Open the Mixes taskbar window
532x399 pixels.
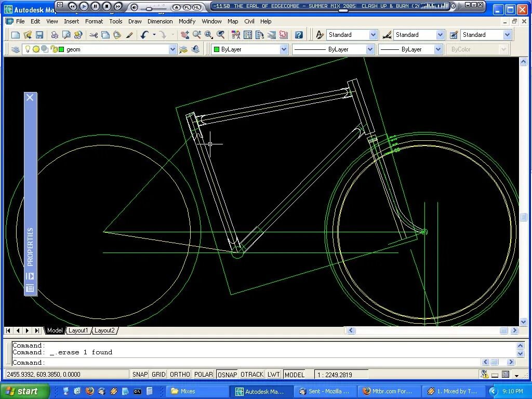198,391
